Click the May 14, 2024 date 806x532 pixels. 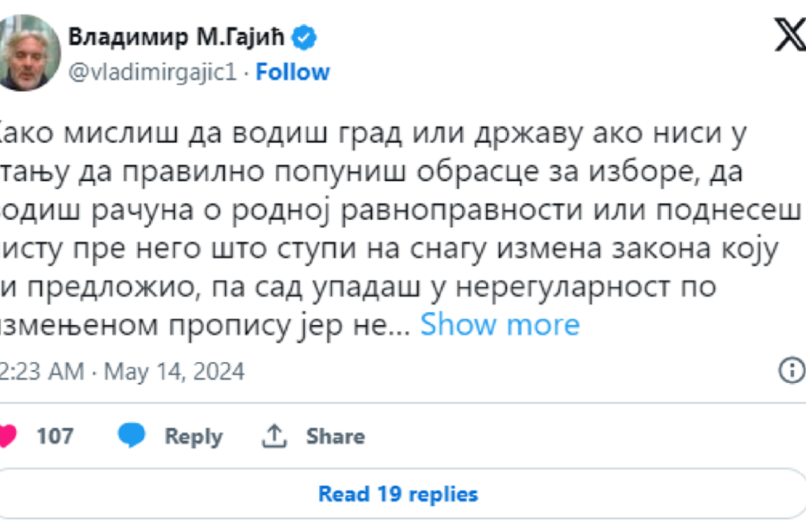174,372
